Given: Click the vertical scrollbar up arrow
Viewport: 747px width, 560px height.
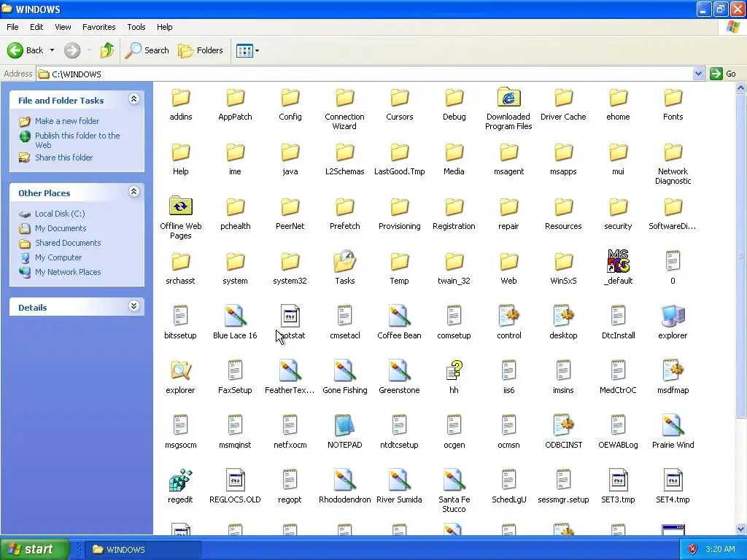Looking at the screenshot, I should point(741,87).
